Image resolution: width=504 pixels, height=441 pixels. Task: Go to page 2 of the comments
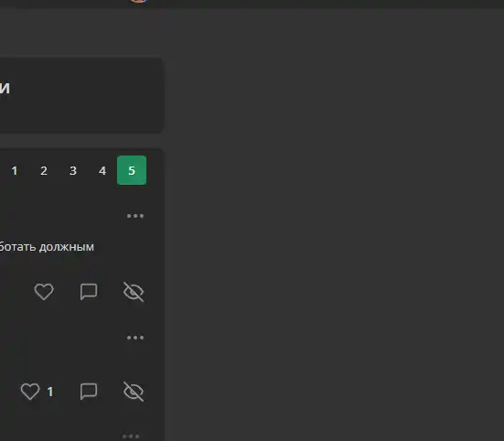44,170
